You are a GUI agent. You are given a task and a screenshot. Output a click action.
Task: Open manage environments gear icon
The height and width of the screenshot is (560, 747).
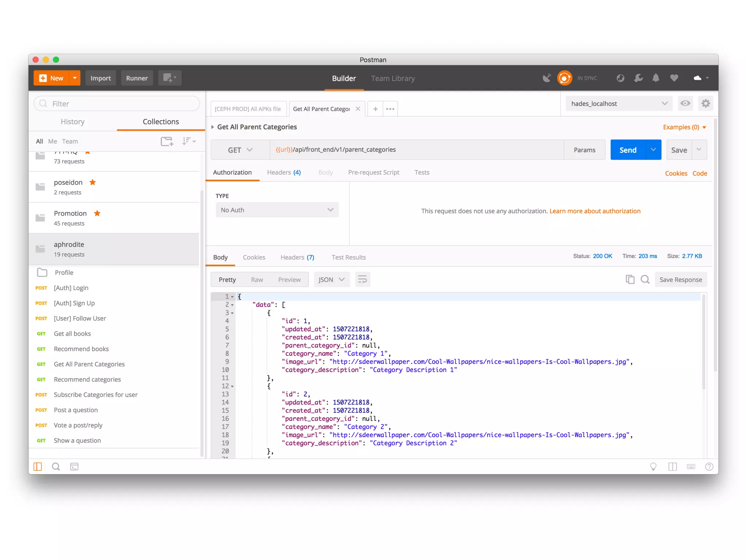(x=705, y=104)
